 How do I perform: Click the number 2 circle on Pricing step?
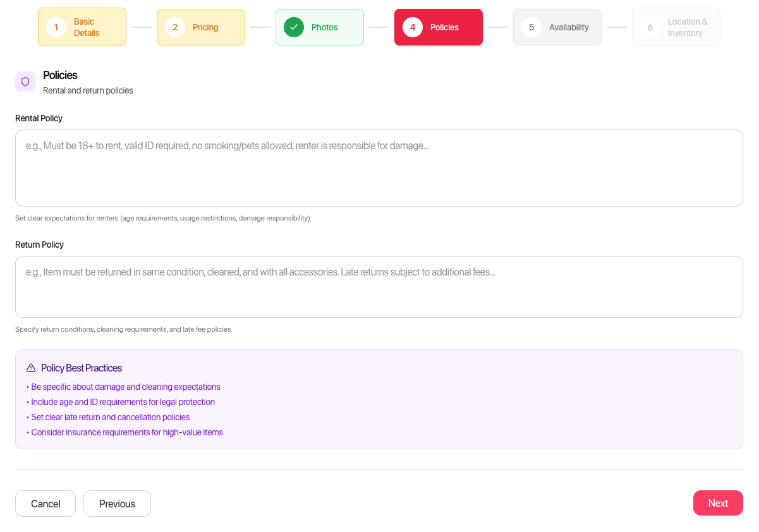[175, 27]
